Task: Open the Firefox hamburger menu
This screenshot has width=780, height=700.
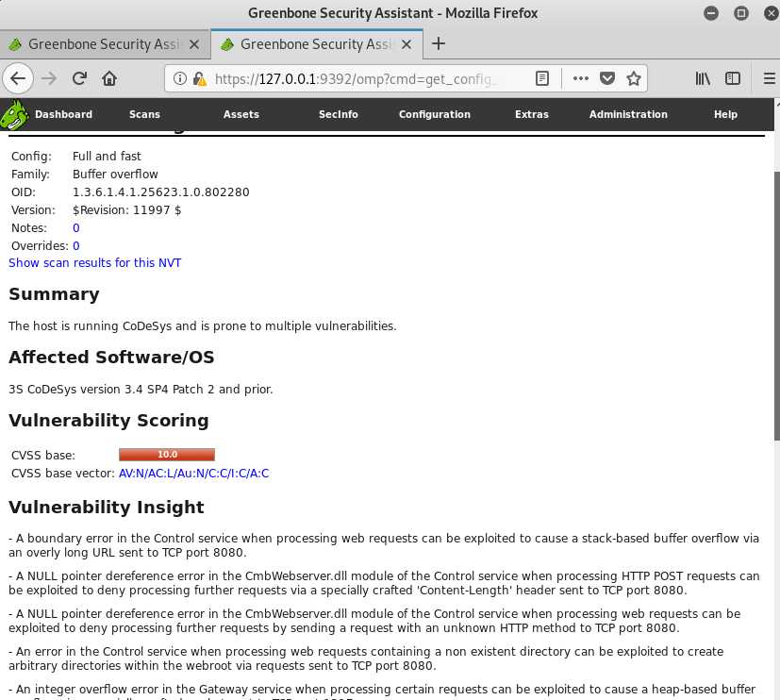Action: coord(769,78)
